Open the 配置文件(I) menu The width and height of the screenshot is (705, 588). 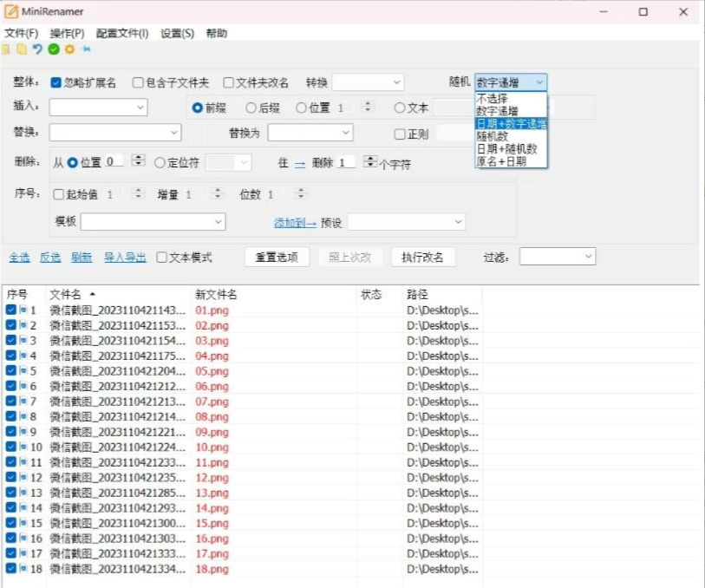click(122, 34)
